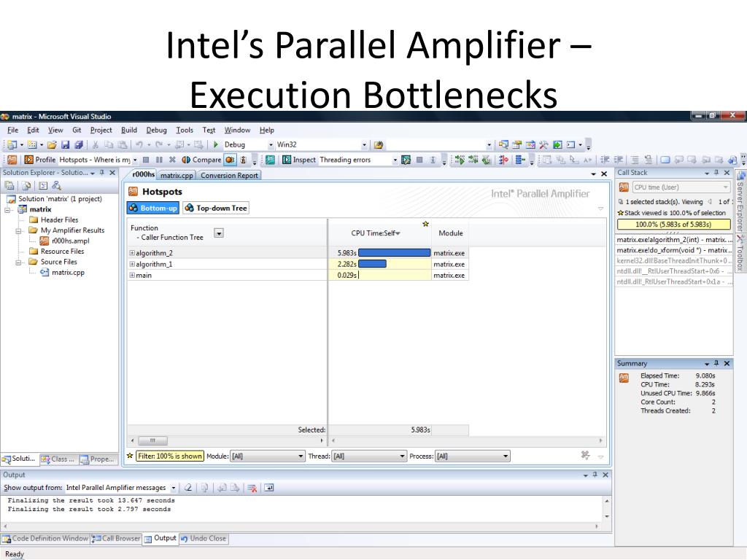Click the View Class Diagram icon in Solution Explorer
The image size is (747, 560).
pos(57,186)
